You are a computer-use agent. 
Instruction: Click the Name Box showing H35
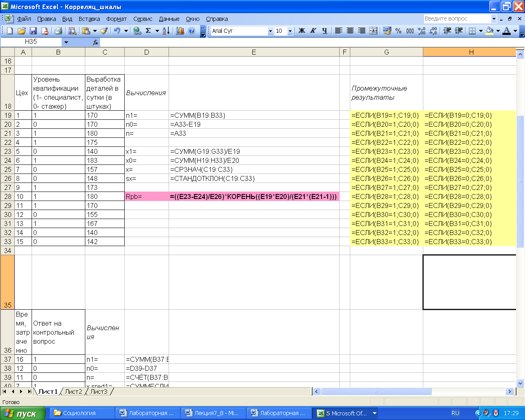point(31,42)
